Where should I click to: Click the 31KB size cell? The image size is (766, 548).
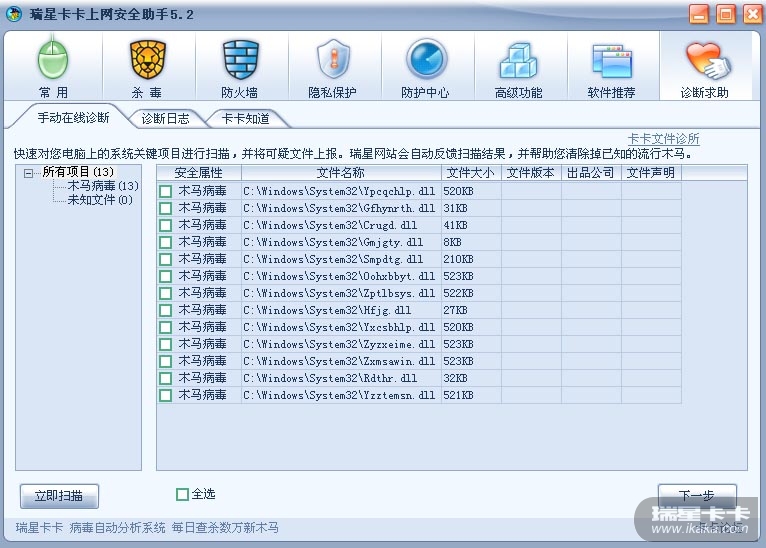455,208
